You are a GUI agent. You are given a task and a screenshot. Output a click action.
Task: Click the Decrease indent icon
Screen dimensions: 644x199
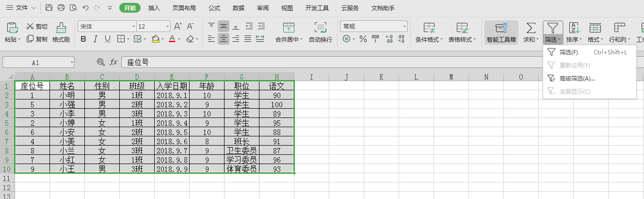(x=249, y=26)
